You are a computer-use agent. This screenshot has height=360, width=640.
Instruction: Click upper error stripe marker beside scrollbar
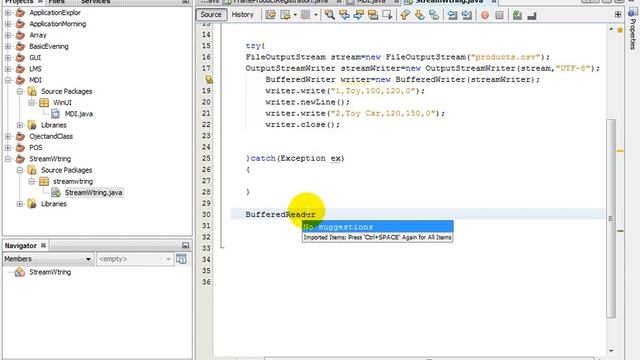(x=620, y=151)
